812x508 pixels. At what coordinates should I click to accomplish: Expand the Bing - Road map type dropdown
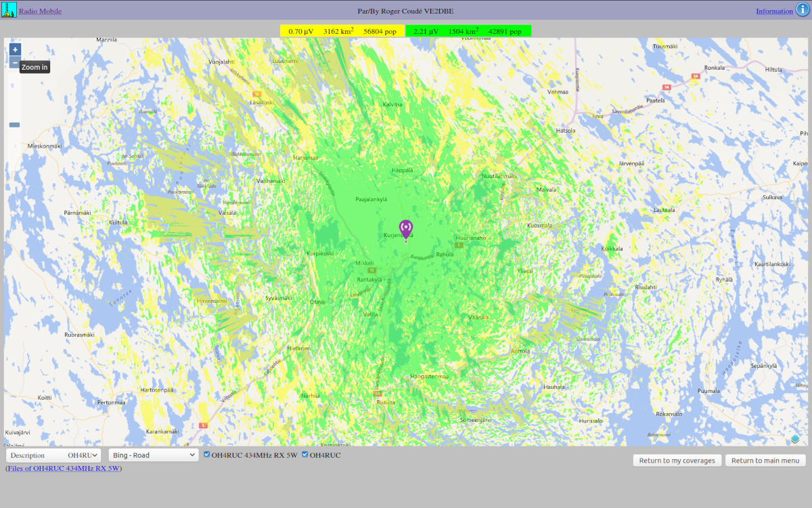pos(154,455)
